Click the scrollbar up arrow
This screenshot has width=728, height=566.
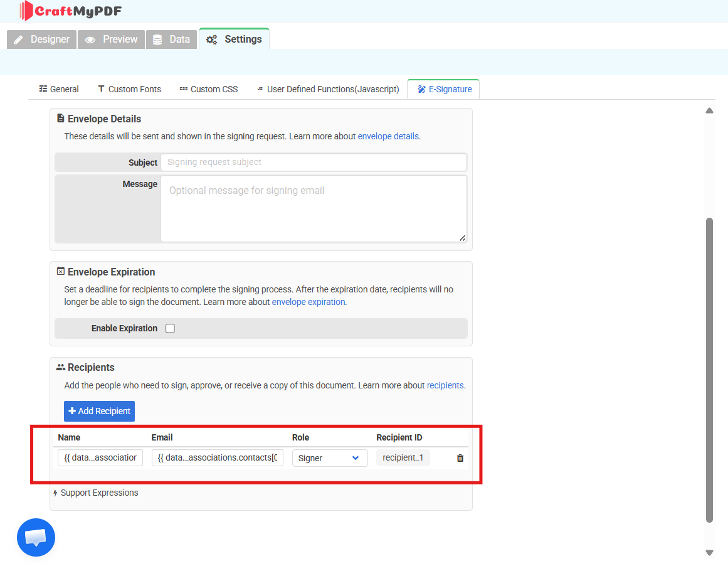pyautogui.click(x=709, y=110)
